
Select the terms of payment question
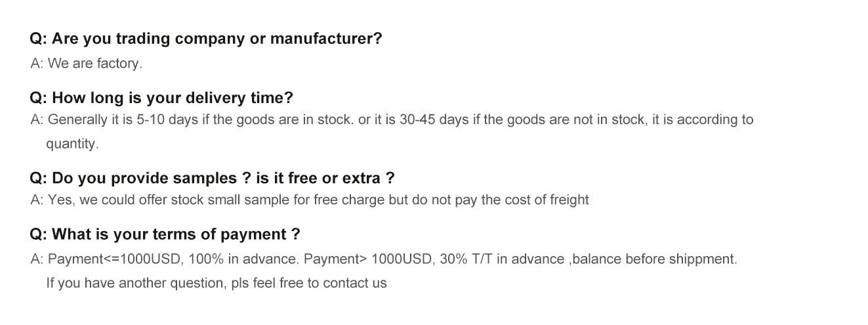165,234
